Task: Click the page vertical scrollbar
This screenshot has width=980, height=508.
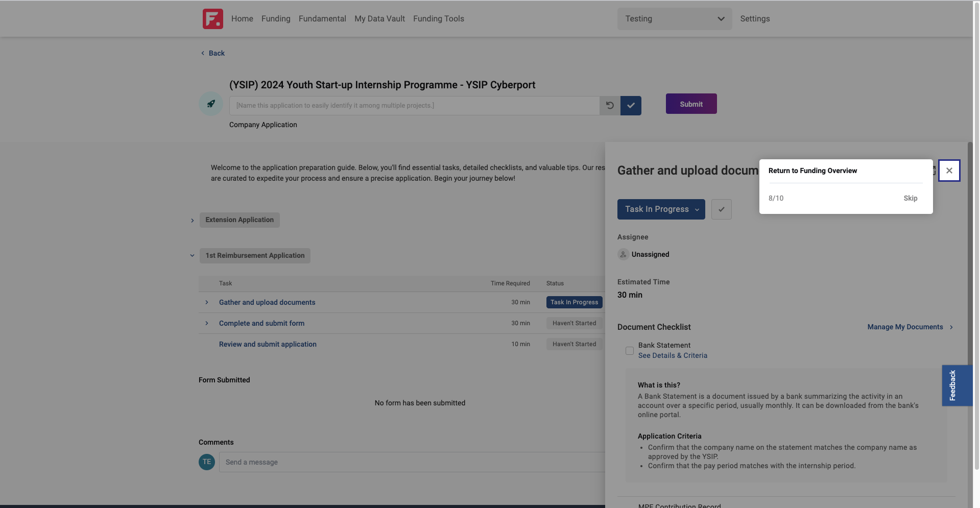Action: [976, 235]
